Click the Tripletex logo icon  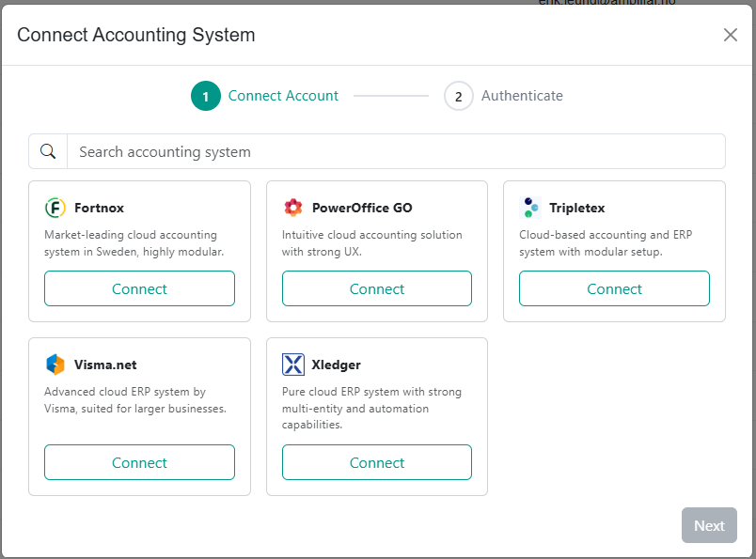click(530, 208)
